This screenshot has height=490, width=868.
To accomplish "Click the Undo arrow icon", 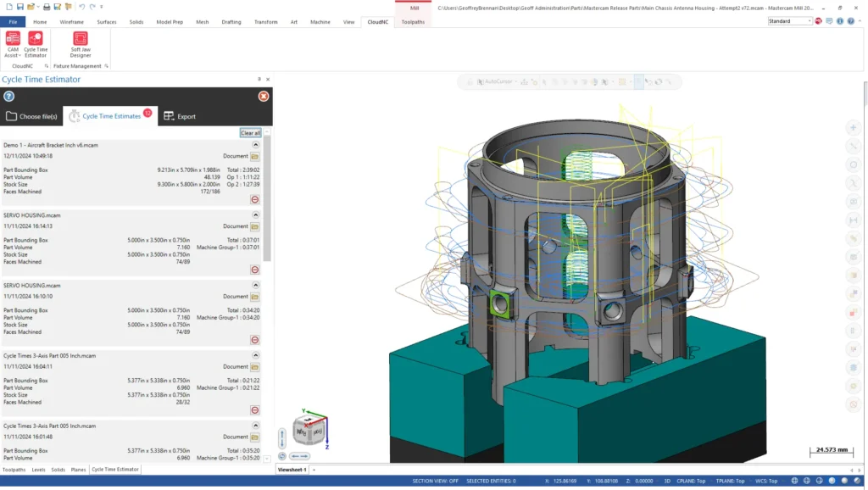I will 81,7.
